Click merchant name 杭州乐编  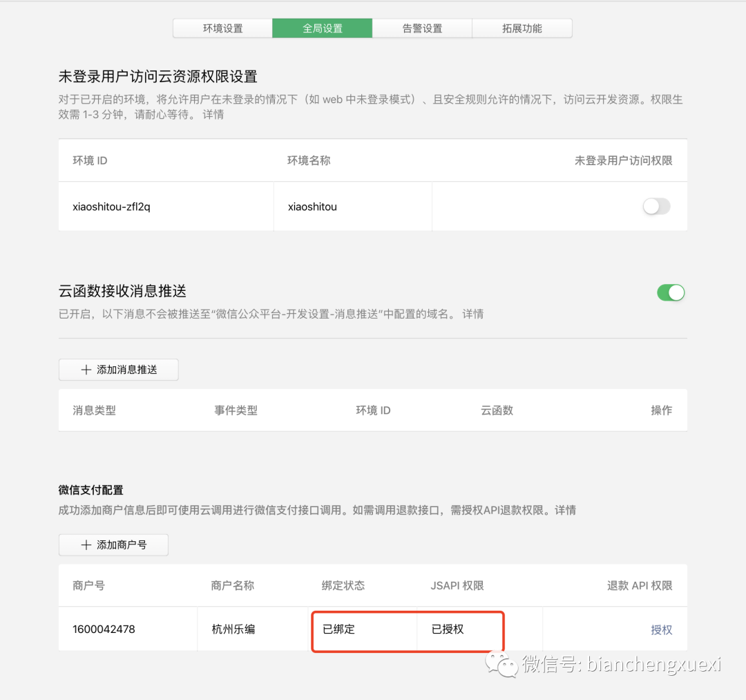click(233, 629)
